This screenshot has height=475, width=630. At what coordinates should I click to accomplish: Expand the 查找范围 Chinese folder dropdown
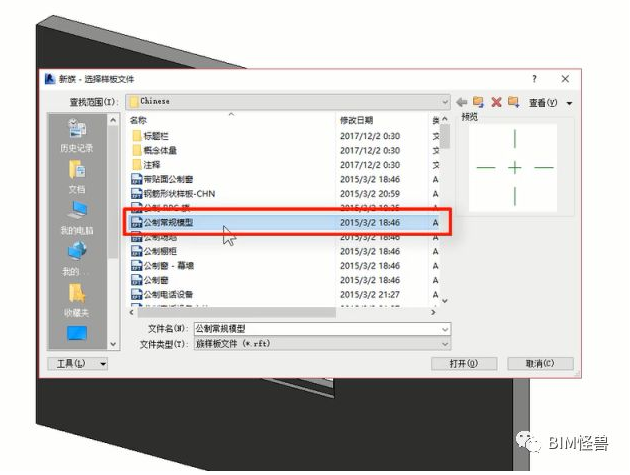click(445, 102)
